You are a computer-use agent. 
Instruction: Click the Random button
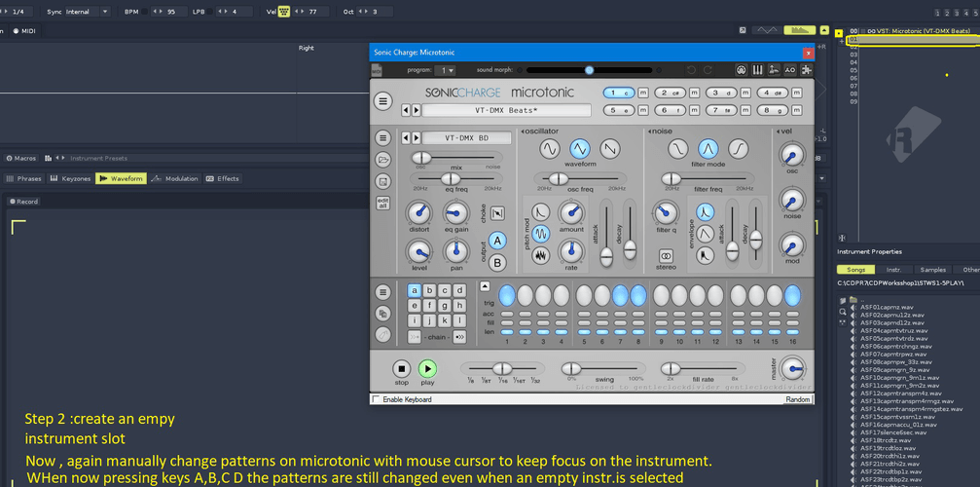[x=798, y=399]
